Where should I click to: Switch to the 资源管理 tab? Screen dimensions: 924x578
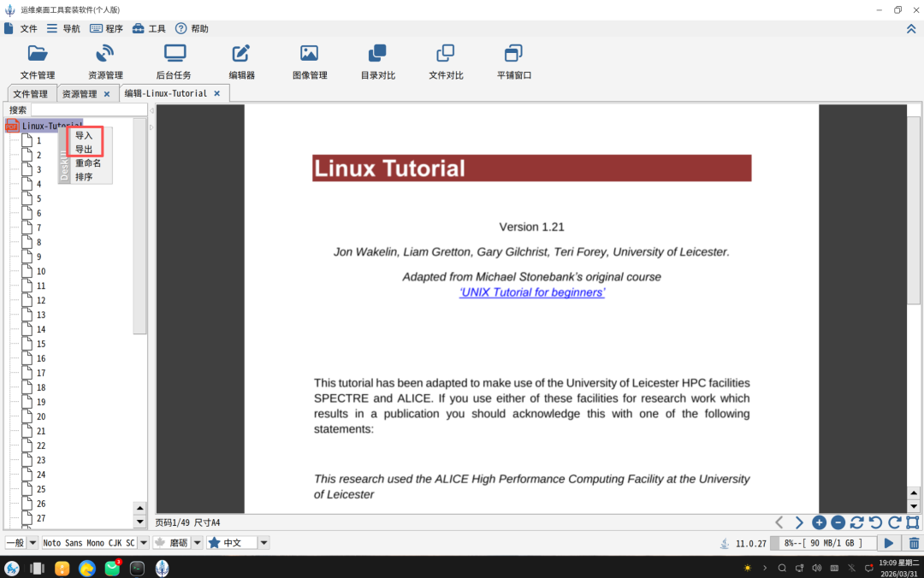click(x=80, y=94)
